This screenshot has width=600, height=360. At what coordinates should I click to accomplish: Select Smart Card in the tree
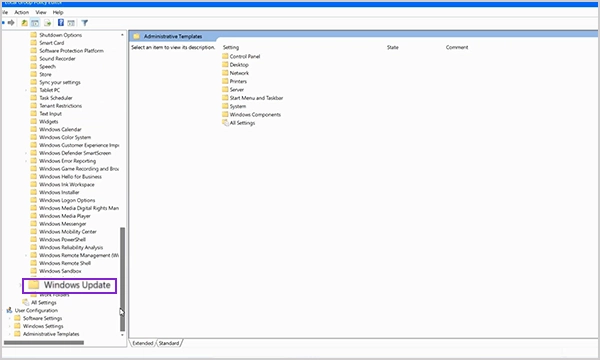(x=52, y=43)
